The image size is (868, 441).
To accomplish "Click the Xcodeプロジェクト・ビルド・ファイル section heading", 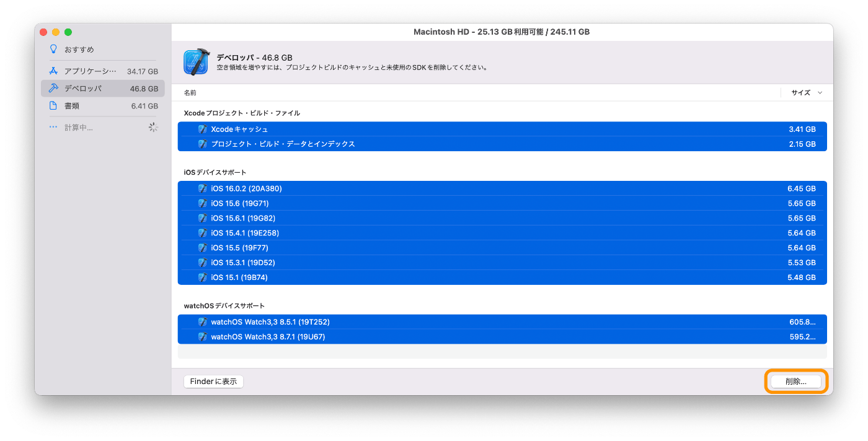I will point(242,113).
